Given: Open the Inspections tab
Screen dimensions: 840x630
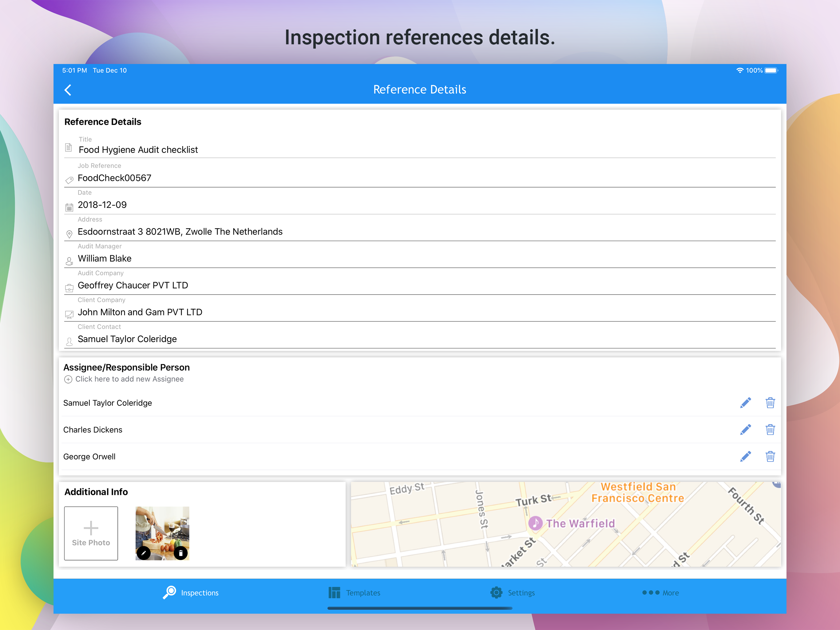Looking at the screenshot, I should point(191,593).
